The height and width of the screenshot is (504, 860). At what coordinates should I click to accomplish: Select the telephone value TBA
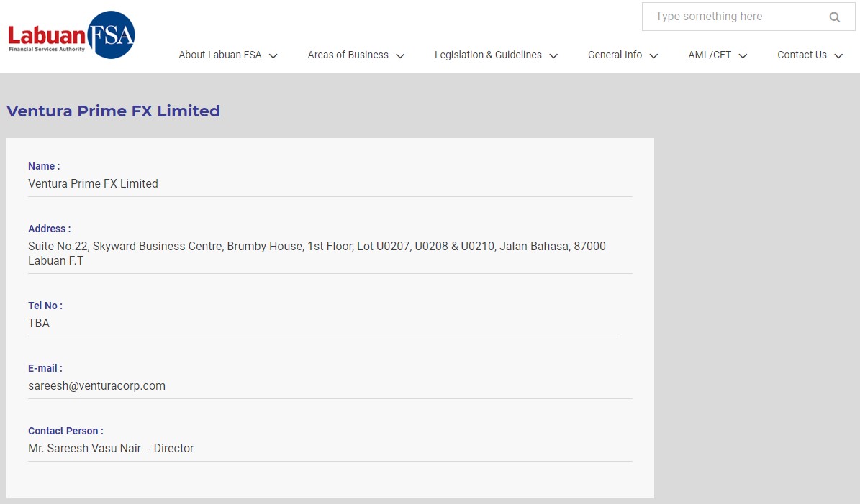pyautogui.click(x=39, y=324)
